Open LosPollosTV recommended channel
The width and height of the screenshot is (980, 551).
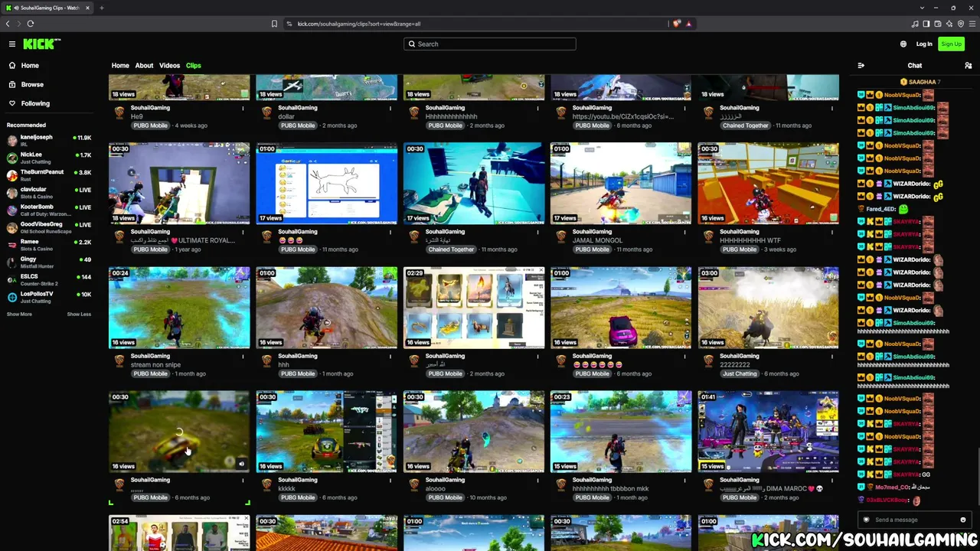coord(49,297)
